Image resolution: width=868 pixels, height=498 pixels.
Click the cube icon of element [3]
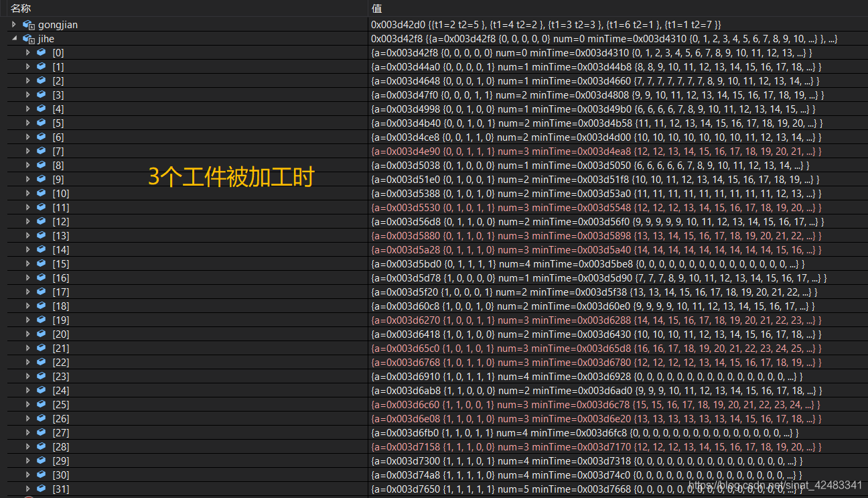pos(42,95)
